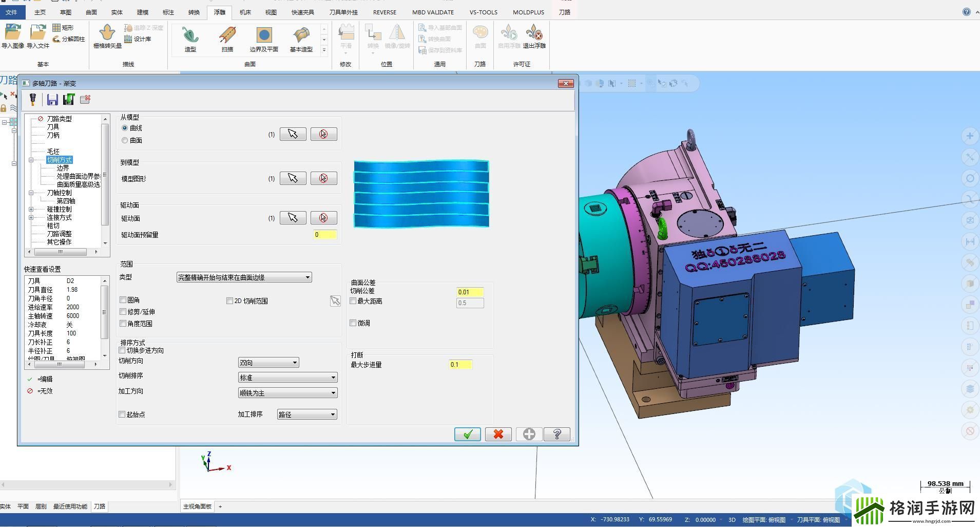Enable the 微调 checkbox

point(353,323)
